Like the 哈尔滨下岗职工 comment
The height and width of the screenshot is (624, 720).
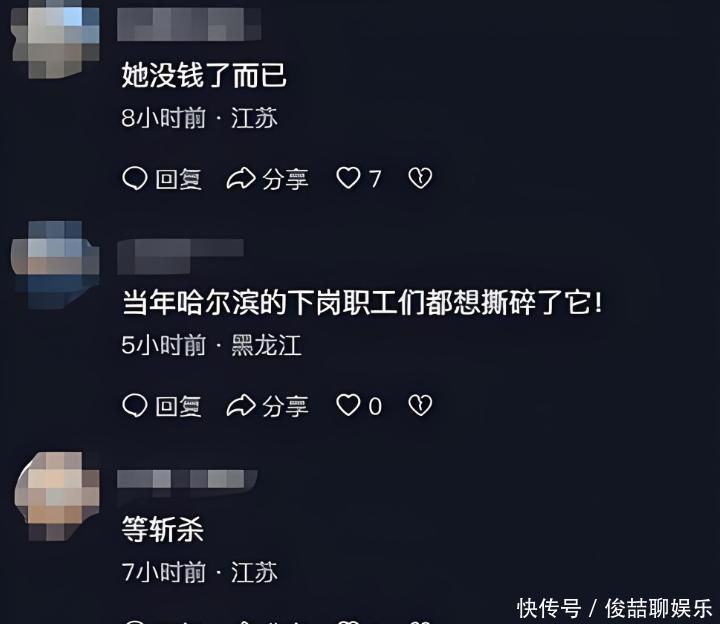tap(349, 405)
